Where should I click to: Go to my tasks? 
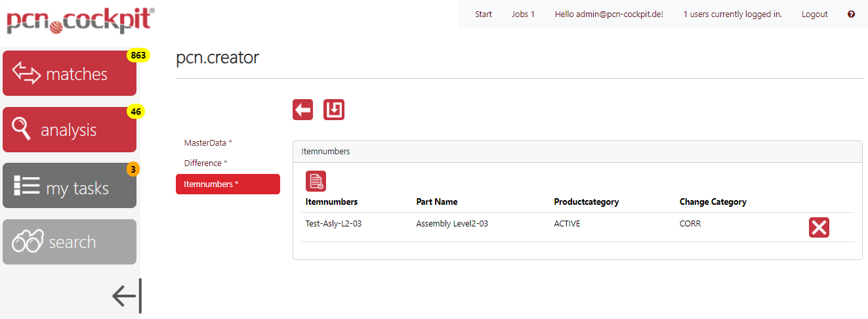point(70,186)
